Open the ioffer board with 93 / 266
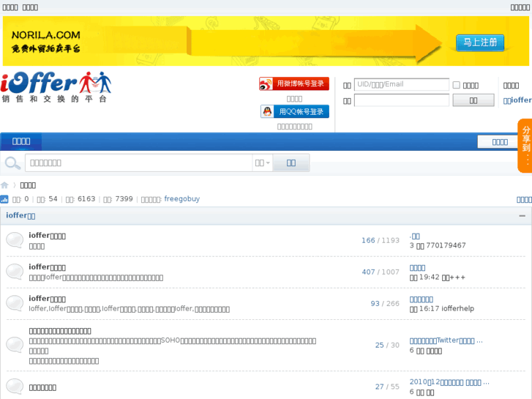The width and height of the screenshot is (532, 399). [47, 299]
